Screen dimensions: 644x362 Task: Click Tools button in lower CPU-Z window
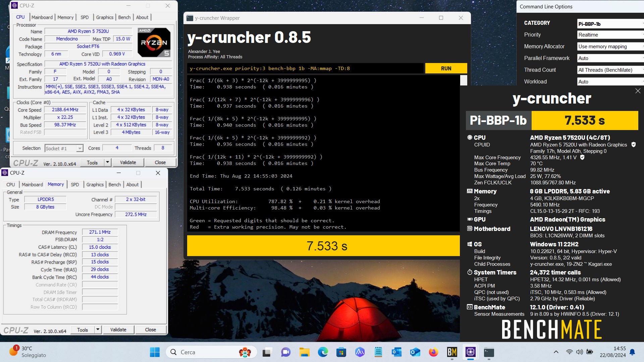[83, 330]
